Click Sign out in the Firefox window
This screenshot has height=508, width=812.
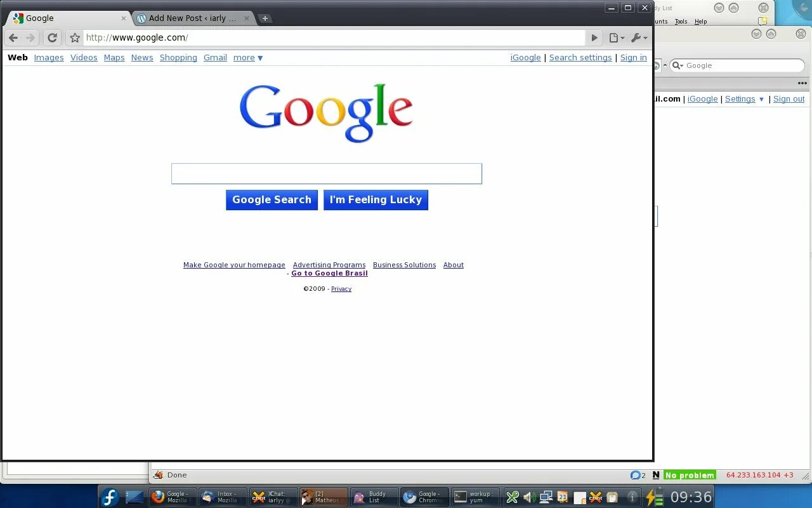point(789,99)
